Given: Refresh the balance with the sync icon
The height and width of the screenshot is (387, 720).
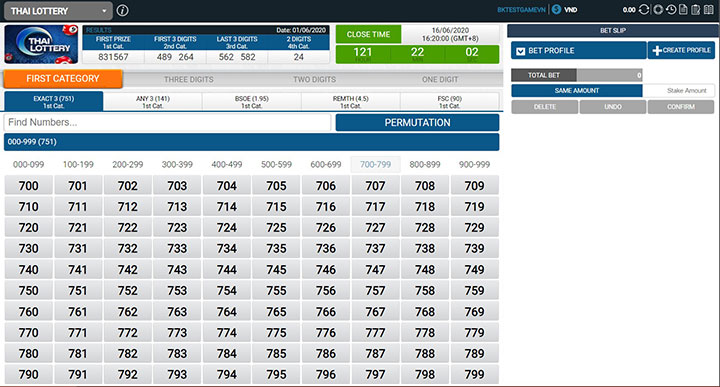Looking at the screenshot, I should pyautogui.click(x=644, y=10).
